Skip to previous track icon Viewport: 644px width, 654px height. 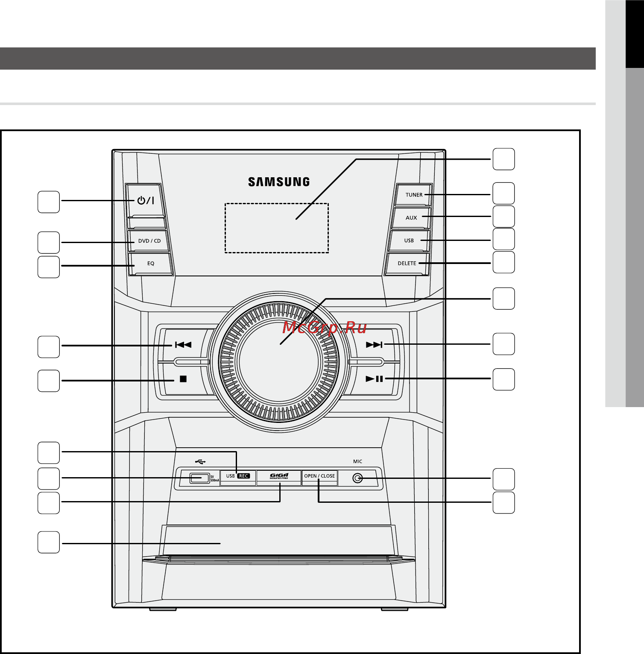point(183,345)
